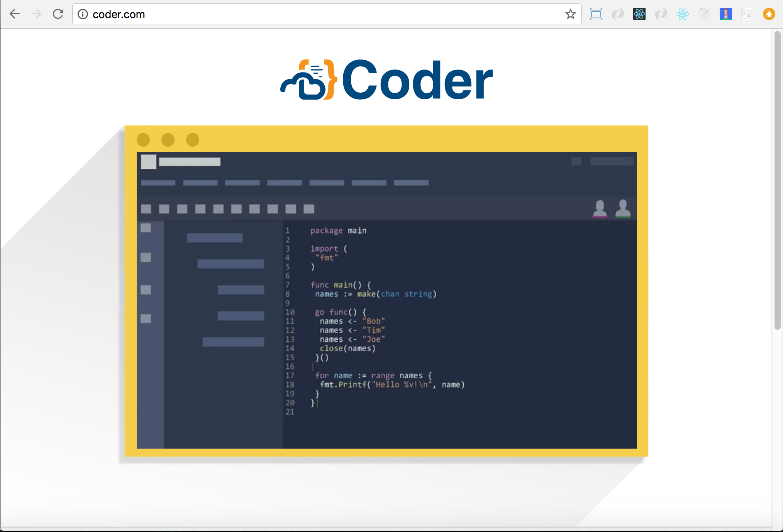Click the browser forward arrow

pyautogui.click(x=36, y=14)
